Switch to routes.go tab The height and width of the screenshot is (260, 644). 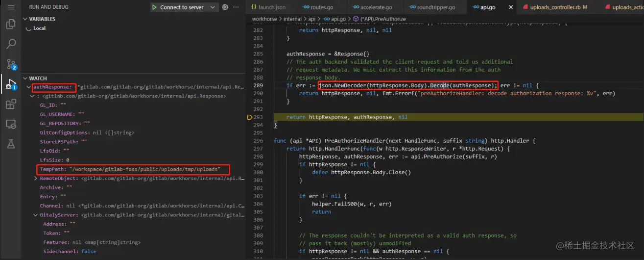click(318, 7)
